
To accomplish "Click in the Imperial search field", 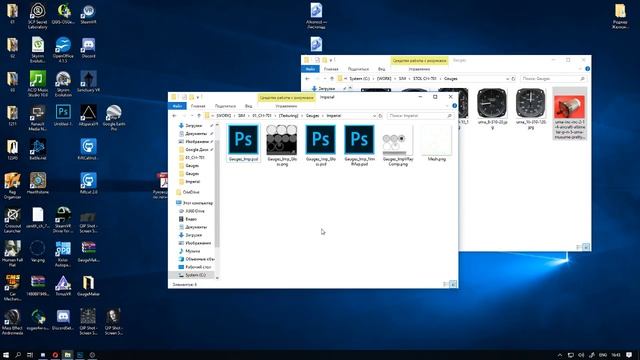I will [420, 116].
